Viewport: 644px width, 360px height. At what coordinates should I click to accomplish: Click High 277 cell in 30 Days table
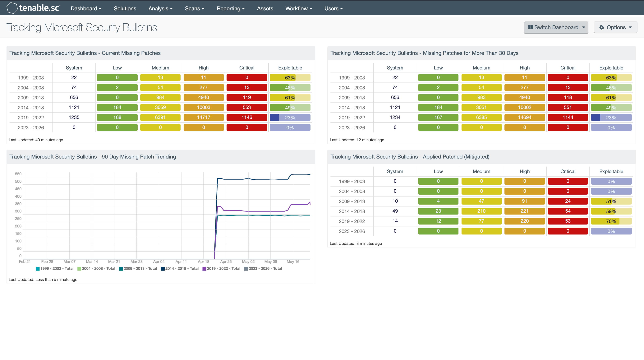click(x=525, y=88)
